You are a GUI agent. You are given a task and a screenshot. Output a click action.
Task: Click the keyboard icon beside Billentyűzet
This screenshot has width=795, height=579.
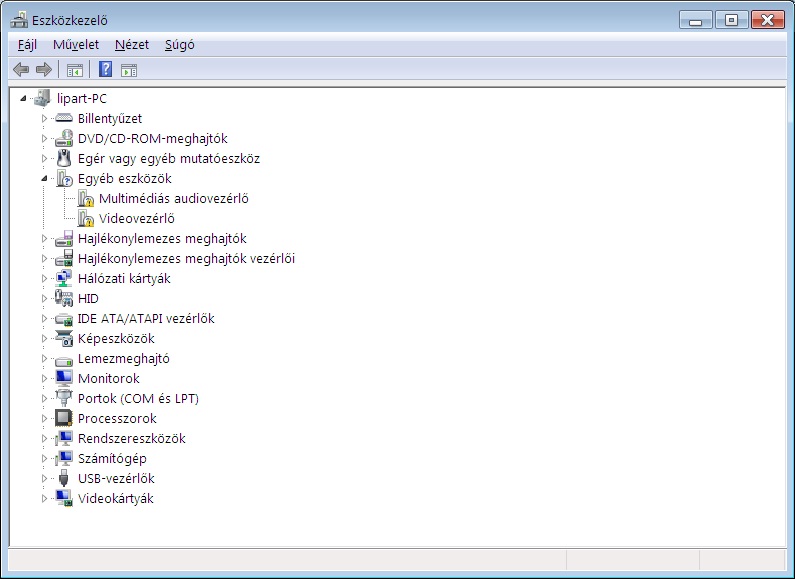click(x=64, y=118)
